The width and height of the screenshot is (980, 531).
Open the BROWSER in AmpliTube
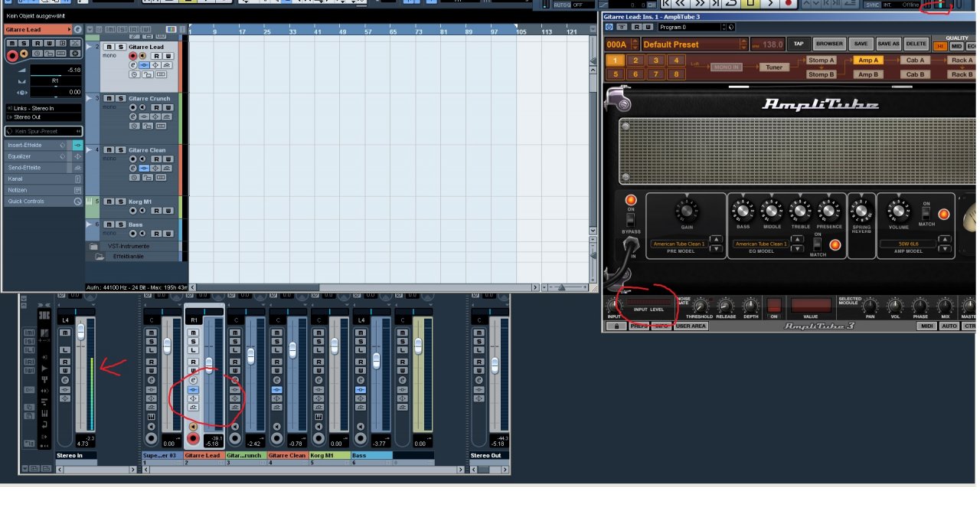(x=829, y=44)
